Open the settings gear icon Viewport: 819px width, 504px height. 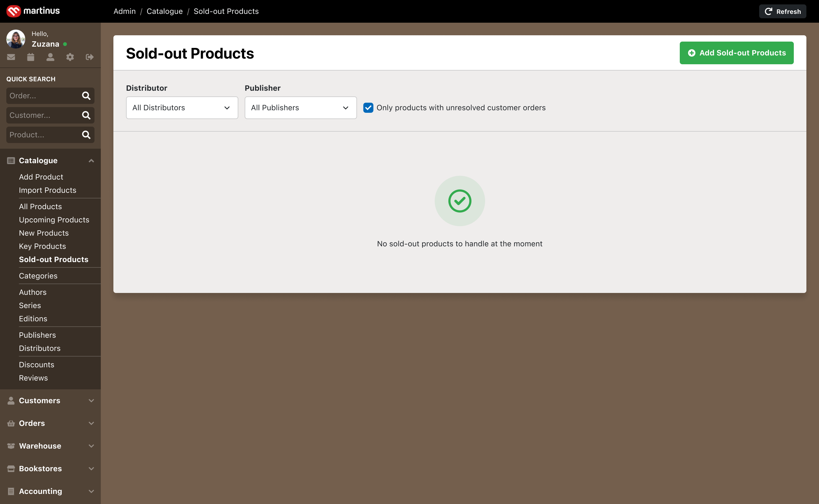point(70,57)
